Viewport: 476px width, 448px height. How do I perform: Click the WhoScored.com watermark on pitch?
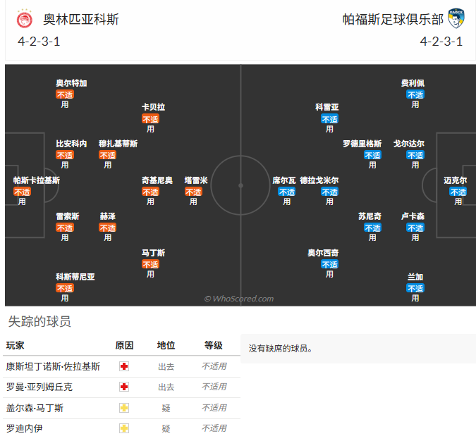point(239,299)
